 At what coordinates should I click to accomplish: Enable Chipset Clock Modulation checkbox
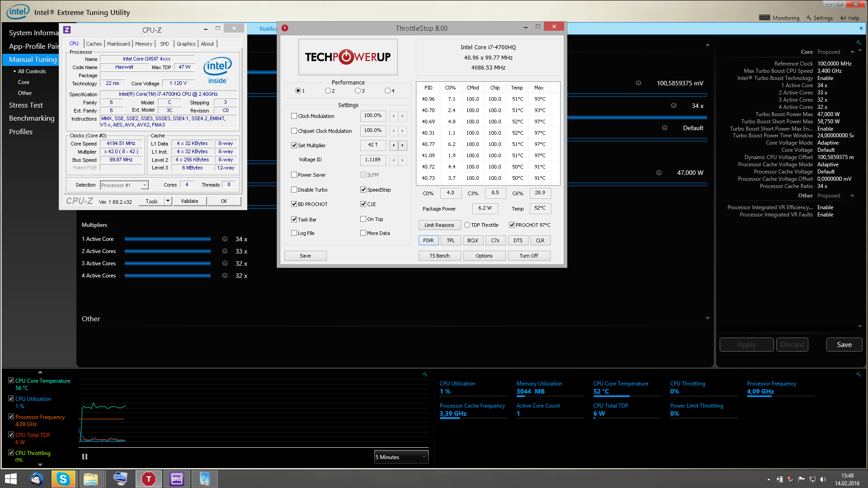[294, 131]
